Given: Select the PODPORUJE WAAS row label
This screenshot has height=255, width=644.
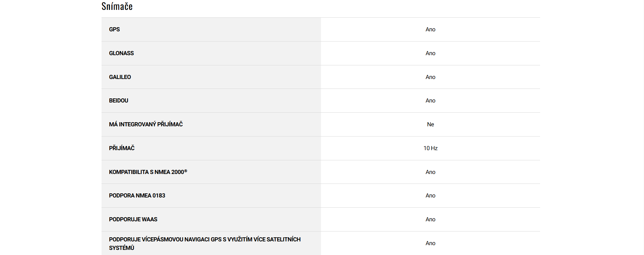Looking at the screenshot, I should click(133, 220).
